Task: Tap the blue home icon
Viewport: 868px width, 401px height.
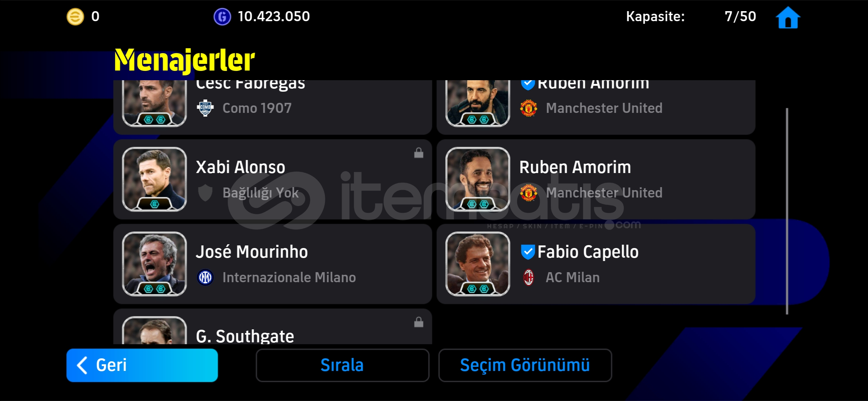Action: click(788, 17)
